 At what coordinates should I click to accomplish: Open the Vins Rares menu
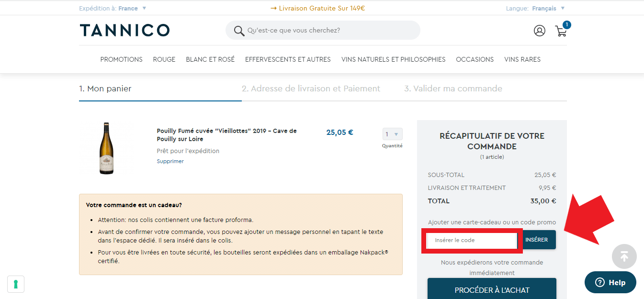tap(522, 59)
